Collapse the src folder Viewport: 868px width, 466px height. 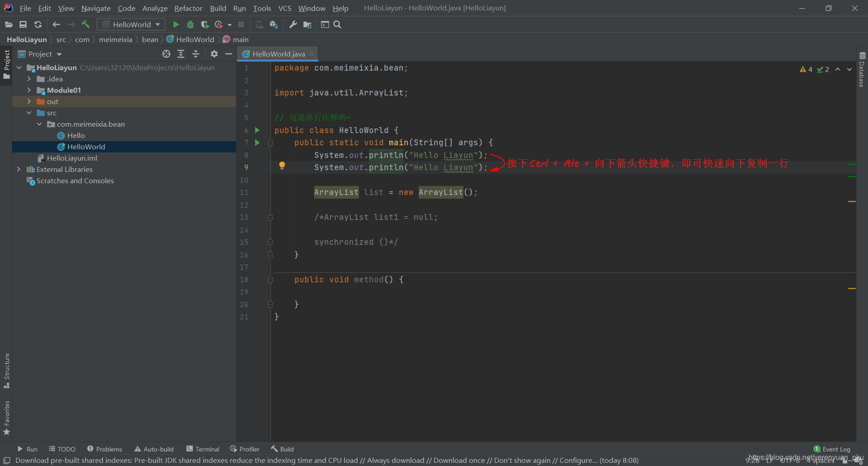[x=29, y=113]
